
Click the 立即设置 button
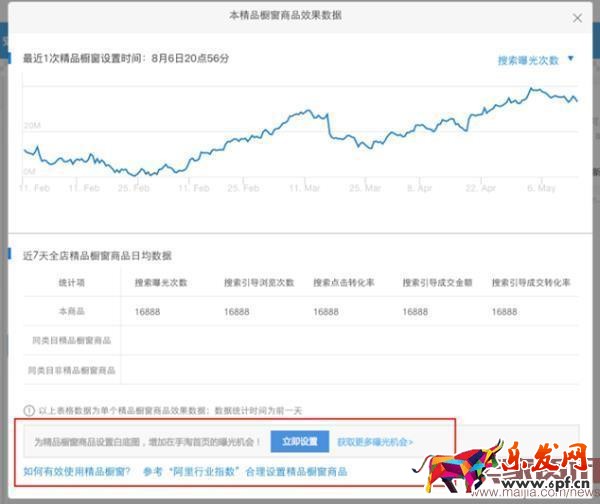[x=299, y=441]
